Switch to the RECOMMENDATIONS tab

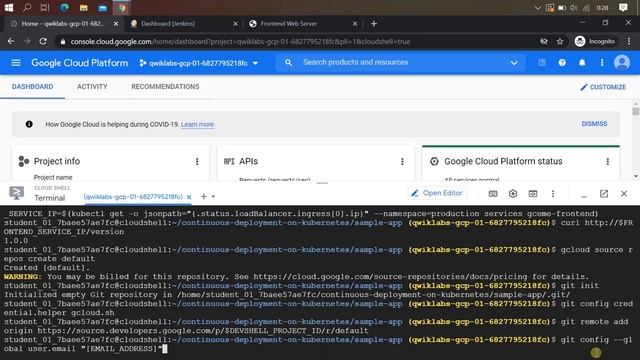[x=165, y=87]
